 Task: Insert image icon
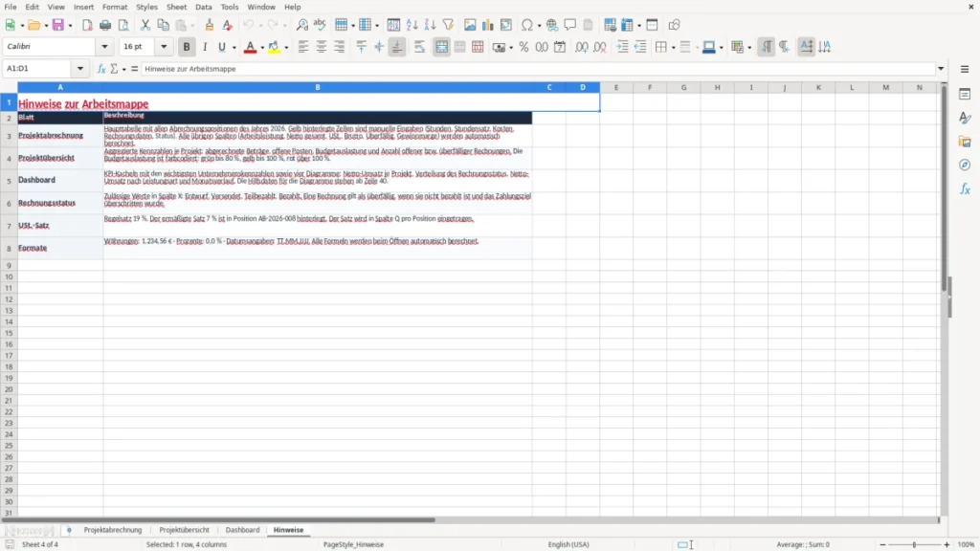pos(470,25)
